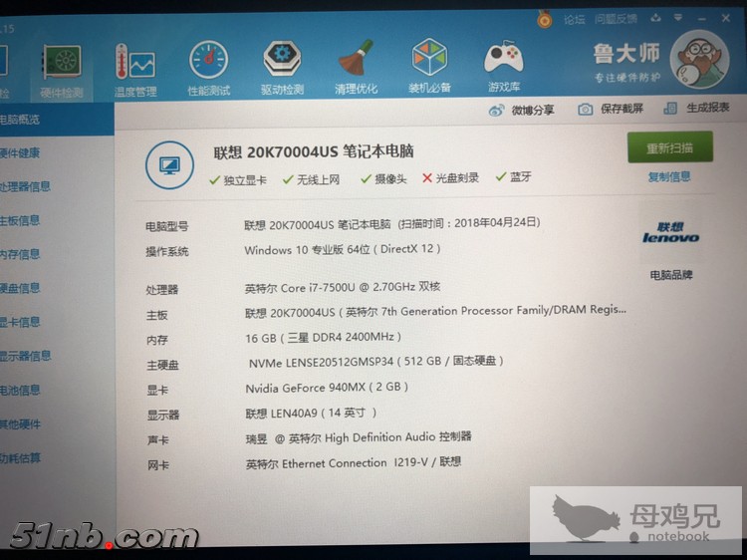Click 生成报表 generate report button
The width and height of the screenshot is (747, 560).
pyautogui.click(x=696, y=108)
